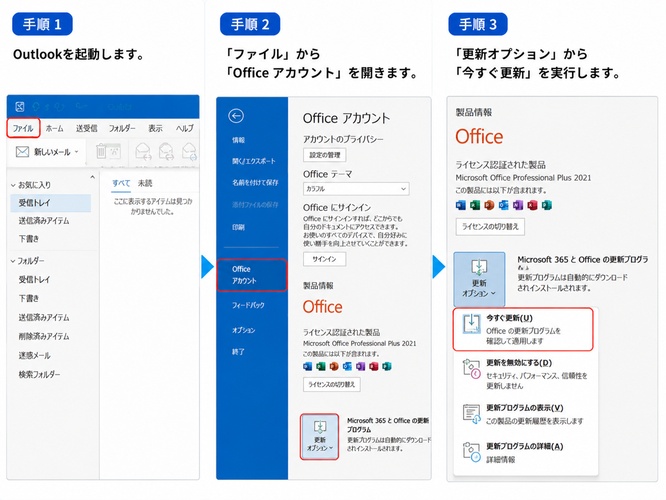Open Office アカウント in backstage menu
Screen dimensions: 666x500
[252, 275]
